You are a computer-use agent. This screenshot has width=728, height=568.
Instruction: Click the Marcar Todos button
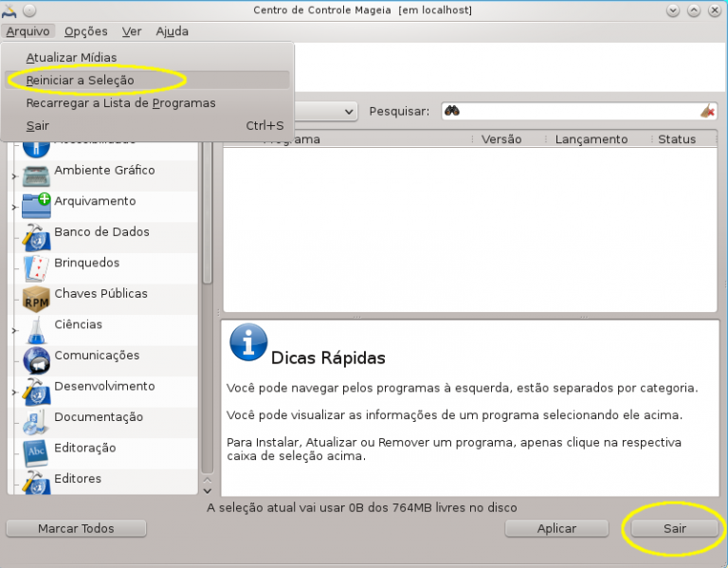click(76, 528)
